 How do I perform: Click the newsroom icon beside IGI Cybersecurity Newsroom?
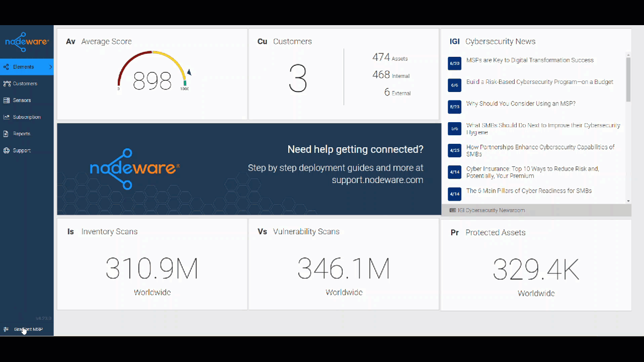click(x=452, y=210)
